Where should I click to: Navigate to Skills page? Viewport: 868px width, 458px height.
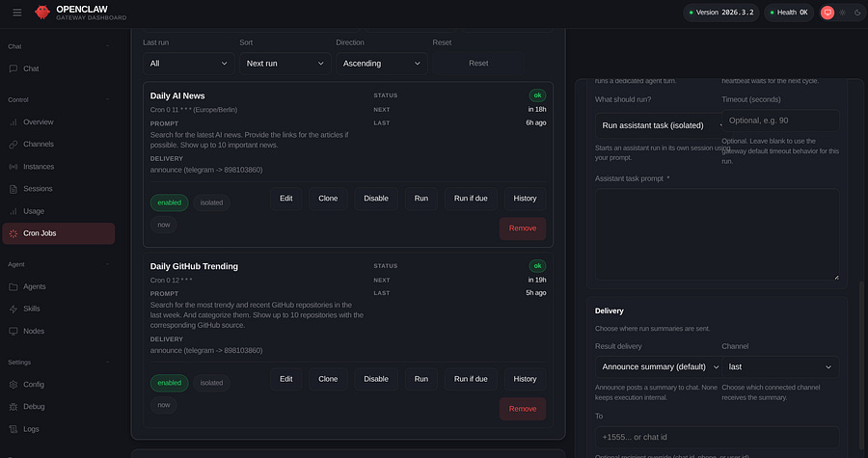tap(58, 309)
